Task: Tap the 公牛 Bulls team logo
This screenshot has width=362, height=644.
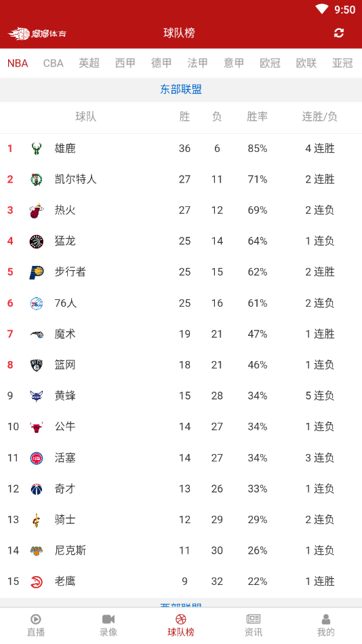Action: point(37,427)
